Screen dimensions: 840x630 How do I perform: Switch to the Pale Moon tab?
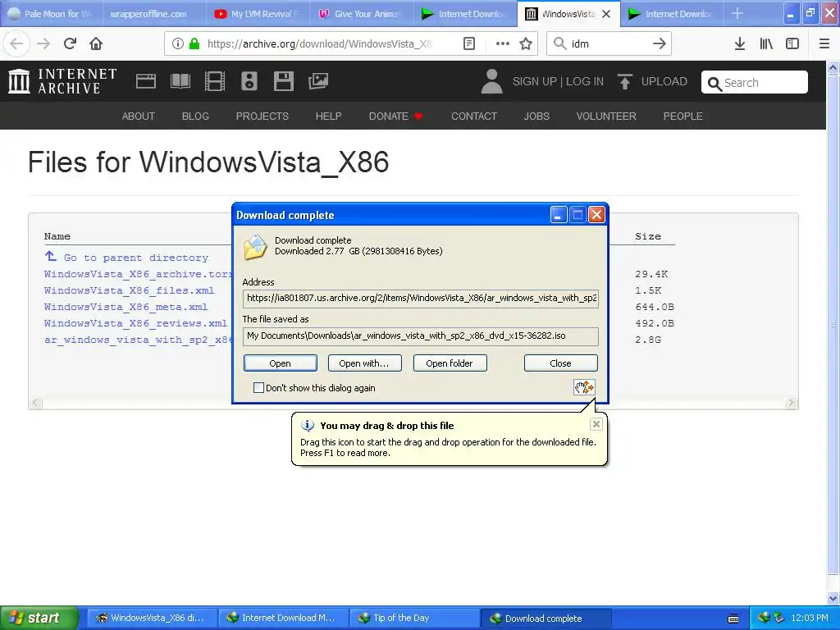click(52, 14)
